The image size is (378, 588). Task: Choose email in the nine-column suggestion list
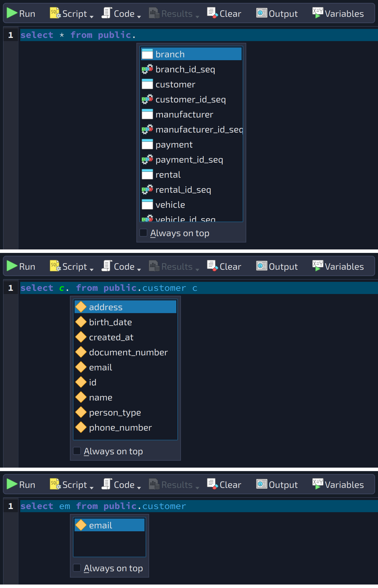click(x=125, y=367)
